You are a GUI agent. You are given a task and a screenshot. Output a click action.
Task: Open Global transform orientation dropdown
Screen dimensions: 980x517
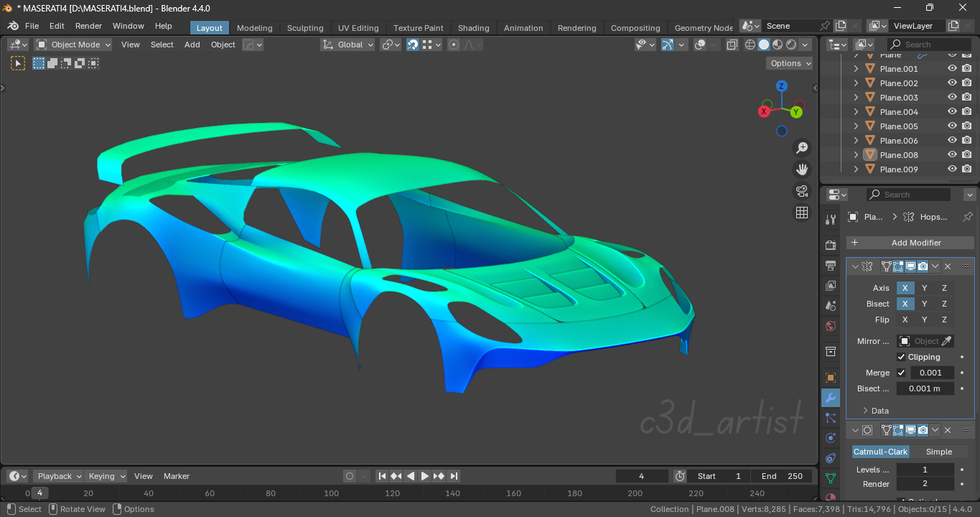click(348, 45)
